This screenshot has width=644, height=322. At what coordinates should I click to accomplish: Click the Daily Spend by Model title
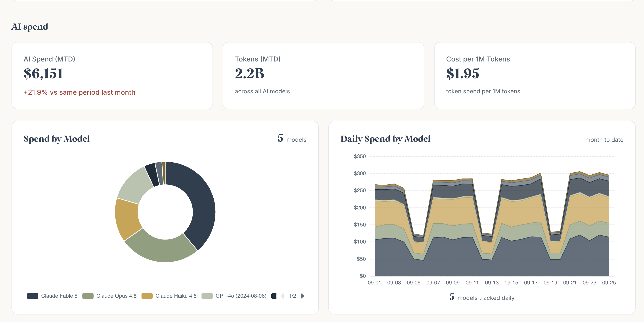(x=385, y=139)
